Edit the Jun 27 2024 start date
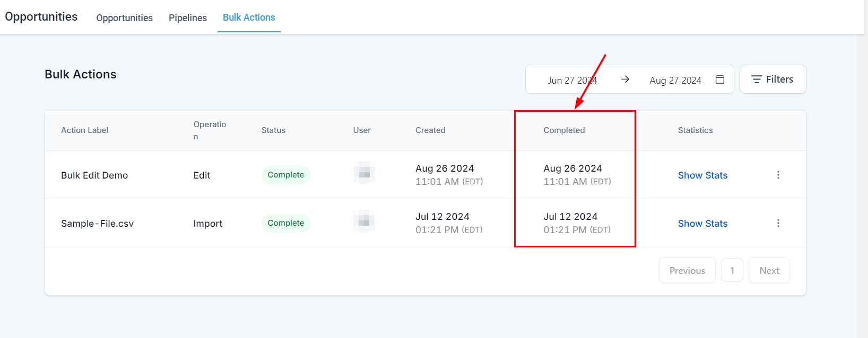The image size is (868, 338). [x=572, y=81]
